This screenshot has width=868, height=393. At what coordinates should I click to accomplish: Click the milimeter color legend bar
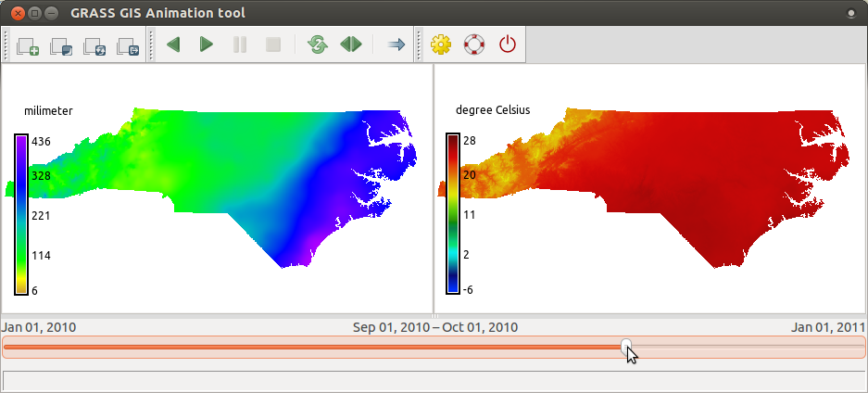coord(21,214)
